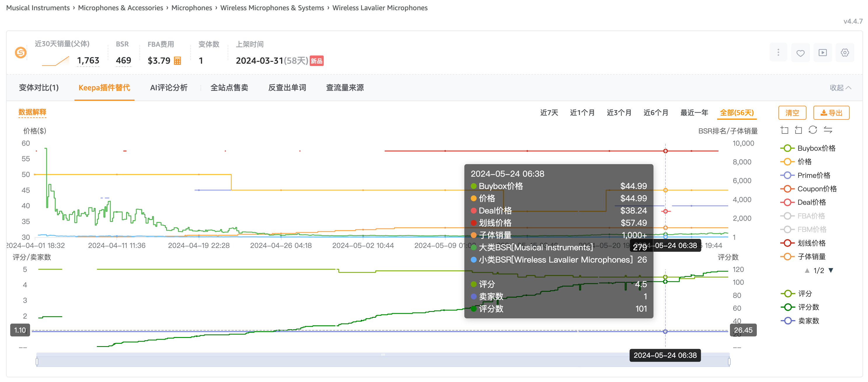The width and height of the screenshot is (868, 382).
Task: Click the 1,763 monthly sales value
Action: pyautogui.click(x=88, y=60)
